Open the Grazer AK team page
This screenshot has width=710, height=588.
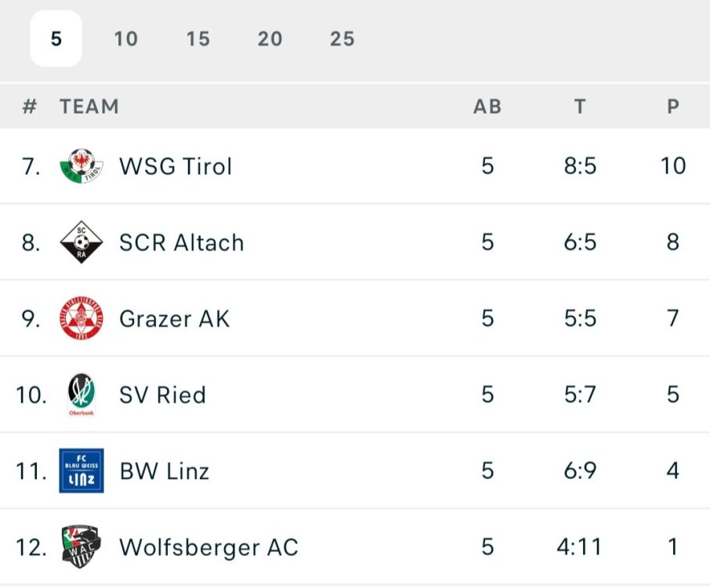(x=176, y=318)
